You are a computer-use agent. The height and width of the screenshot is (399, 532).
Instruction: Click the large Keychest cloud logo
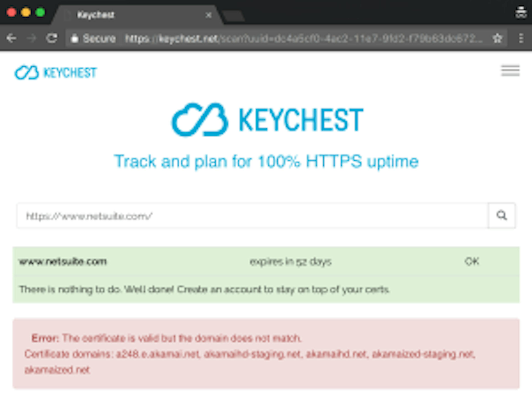pyautogui.click(x=200, y=120)
